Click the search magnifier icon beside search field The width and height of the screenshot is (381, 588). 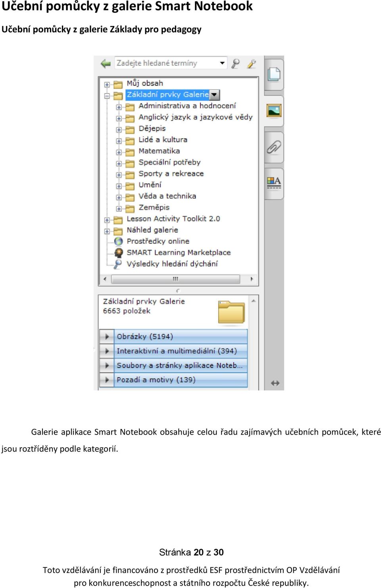click(236, 63)
